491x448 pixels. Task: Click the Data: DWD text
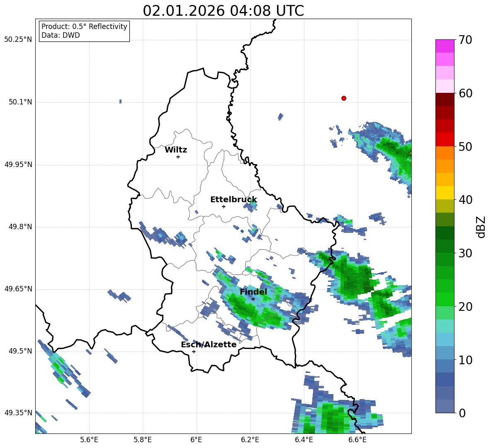click(61, 35)
